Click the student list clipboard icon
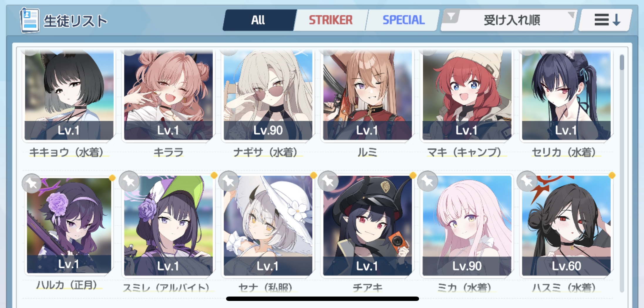Viewport: 644px width, 308px height. tap(29, 20)
